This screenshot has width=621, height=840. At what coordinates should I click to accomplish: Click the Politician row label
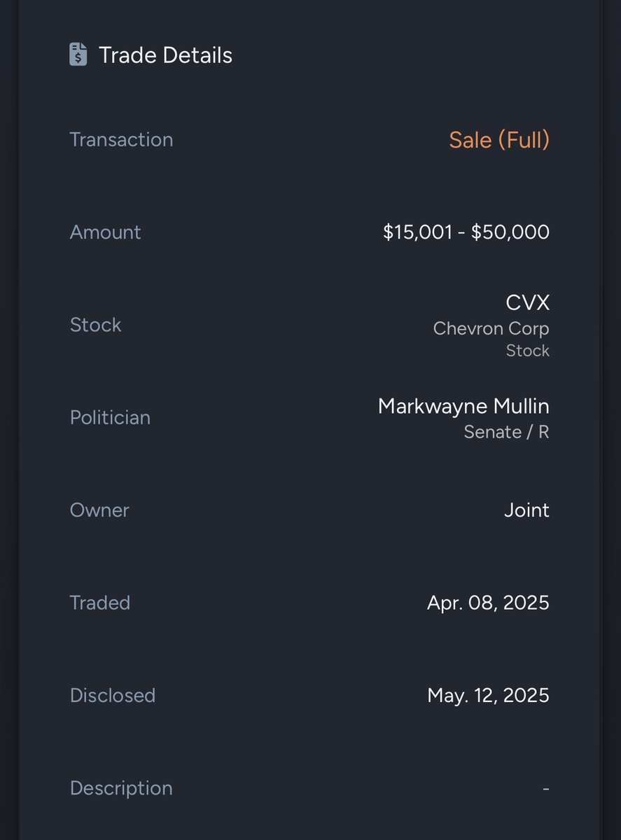coord(110,417)
